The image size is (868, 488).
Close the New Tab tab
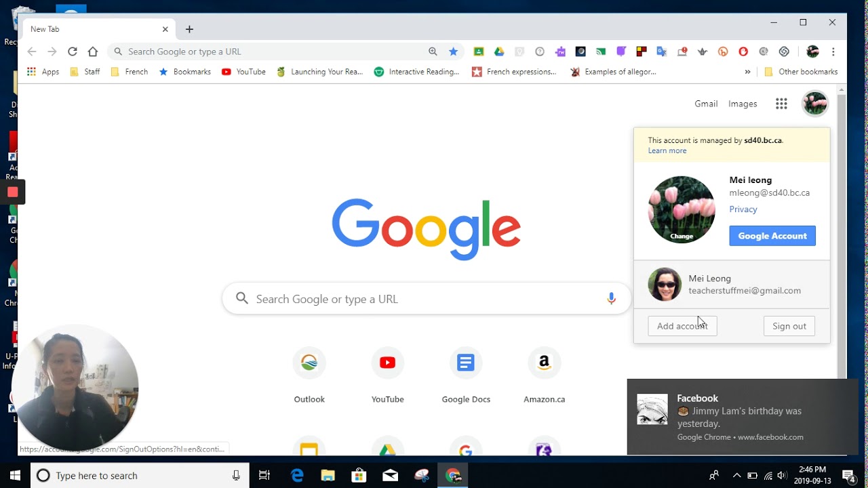click(165, 29)
